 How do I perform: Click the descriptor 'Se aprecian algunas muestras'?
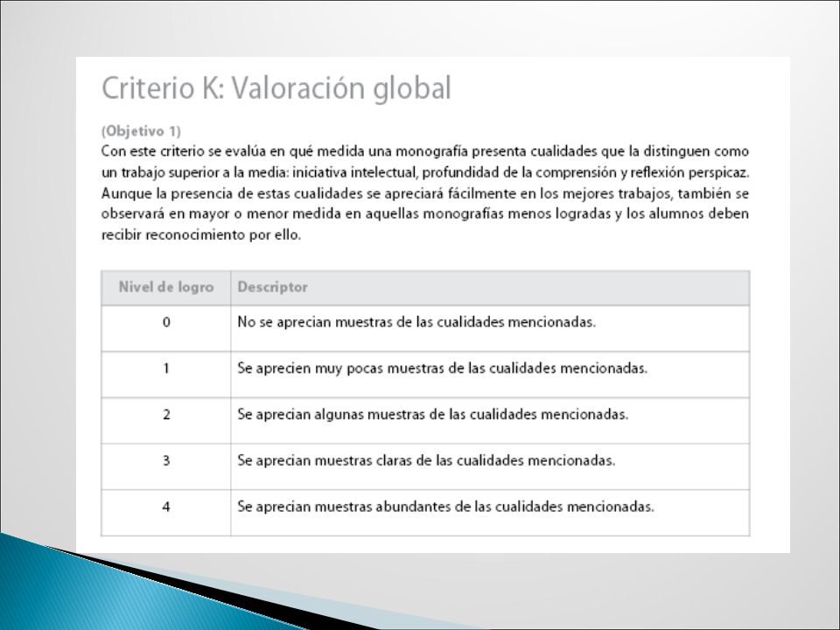pyautogui.click(x=433, y=415)
